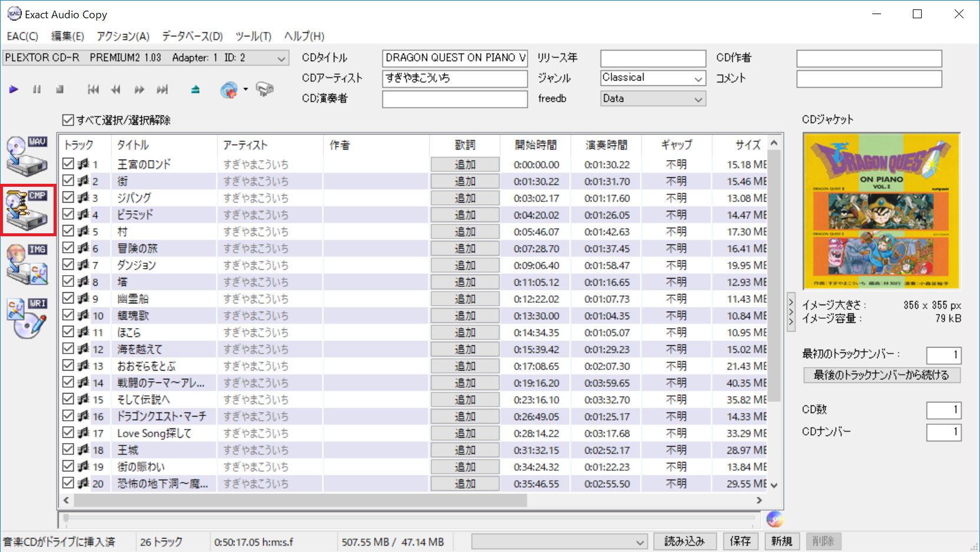Uncheck track 6 冒険の旅 checkbox
The image size is (980, 552).
(x=68, y=247)
